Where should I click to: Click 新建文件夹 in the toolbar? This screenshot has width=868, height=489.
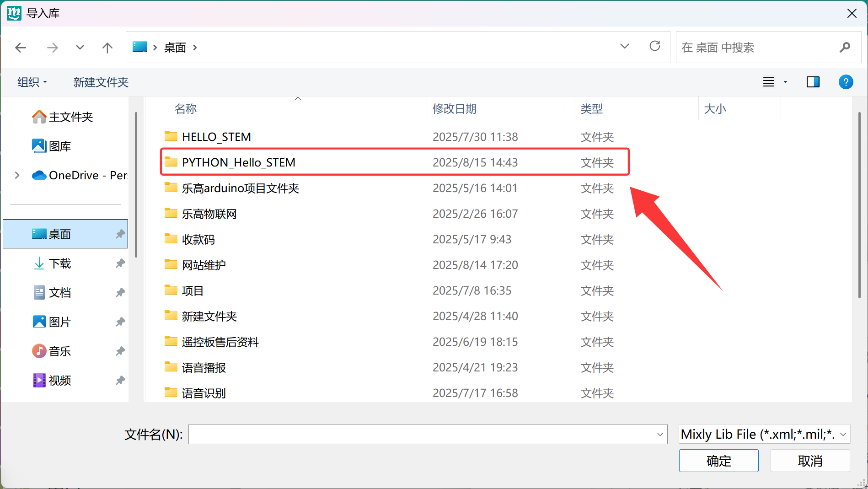click(x=101, y=82)
